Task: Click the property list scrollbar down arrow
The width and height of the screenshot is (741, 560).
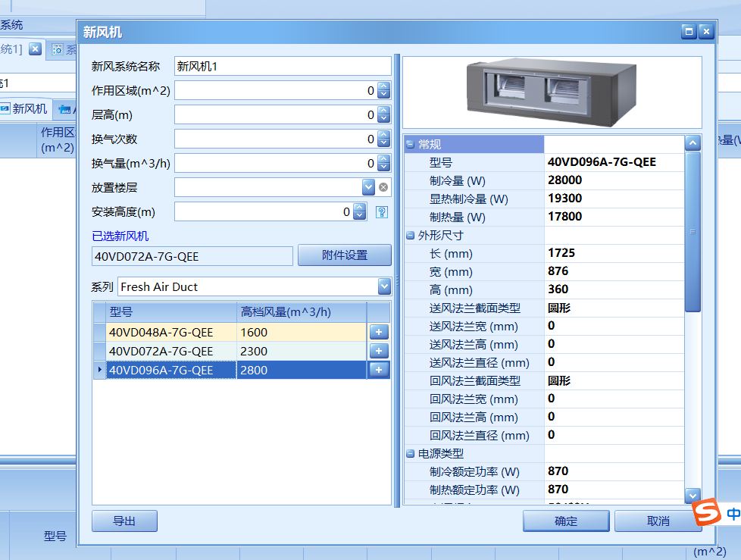Action: 693,496
